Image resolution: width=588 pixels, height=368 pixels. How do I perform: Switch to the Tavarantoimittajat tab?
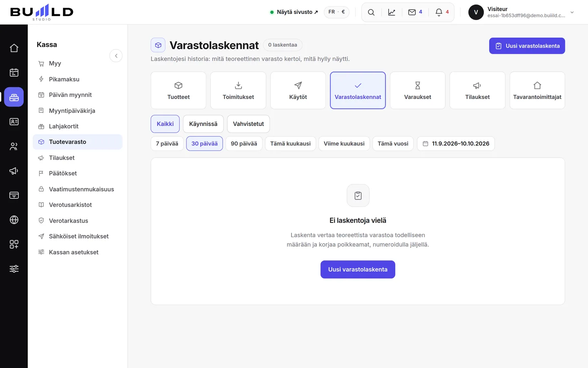(537, 90)
